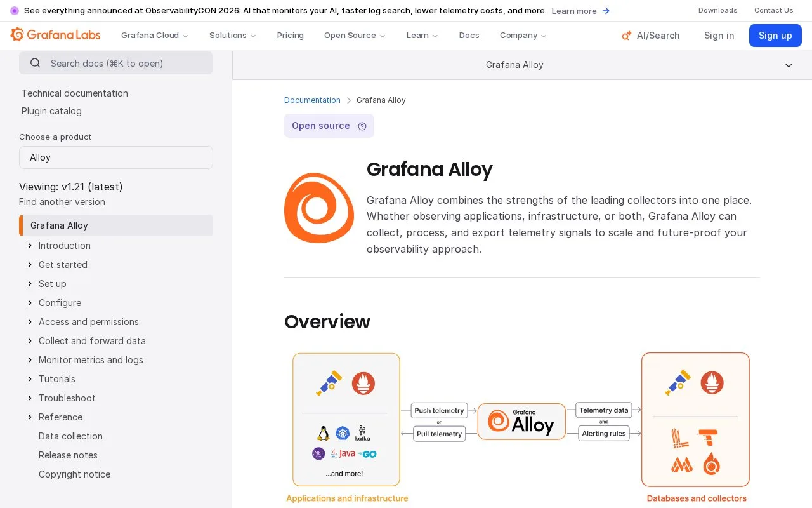
Task: Click the Grafana Alloy orange swirl logo
Action: click(x=319, y=208)
